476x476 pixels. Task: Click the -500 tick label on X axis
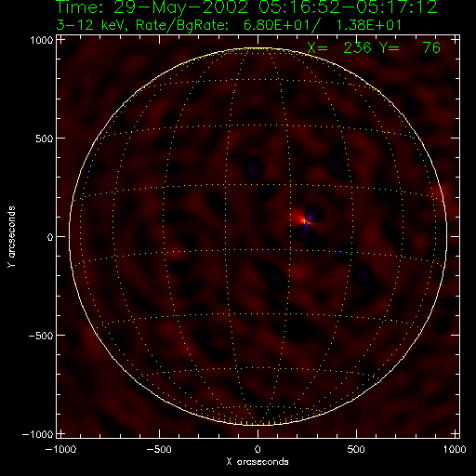158,449
